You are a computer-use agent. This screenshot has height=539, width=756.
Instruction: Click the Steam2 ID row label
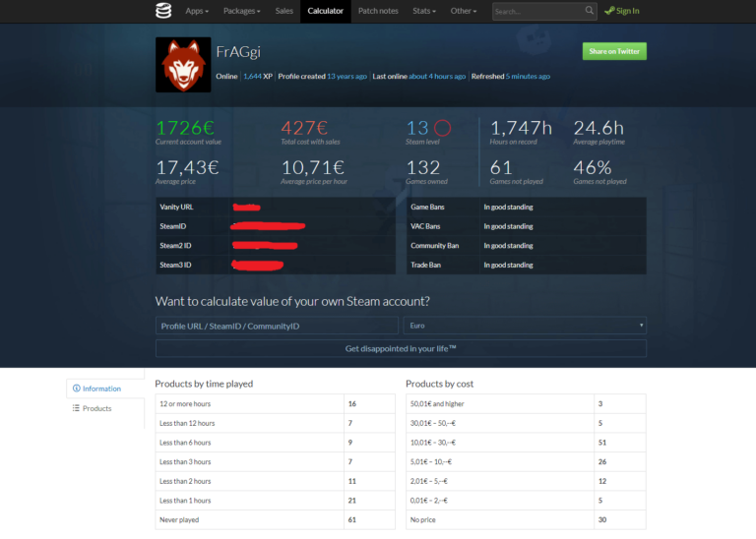[x=175, y=245]
